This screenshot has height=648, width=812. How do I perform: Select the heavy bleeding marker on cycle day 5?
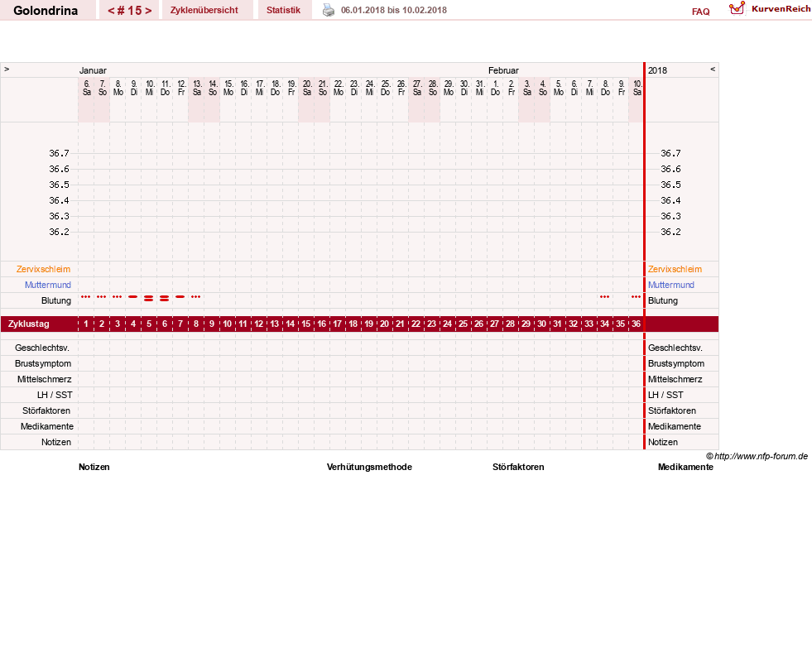click(149, 299)
